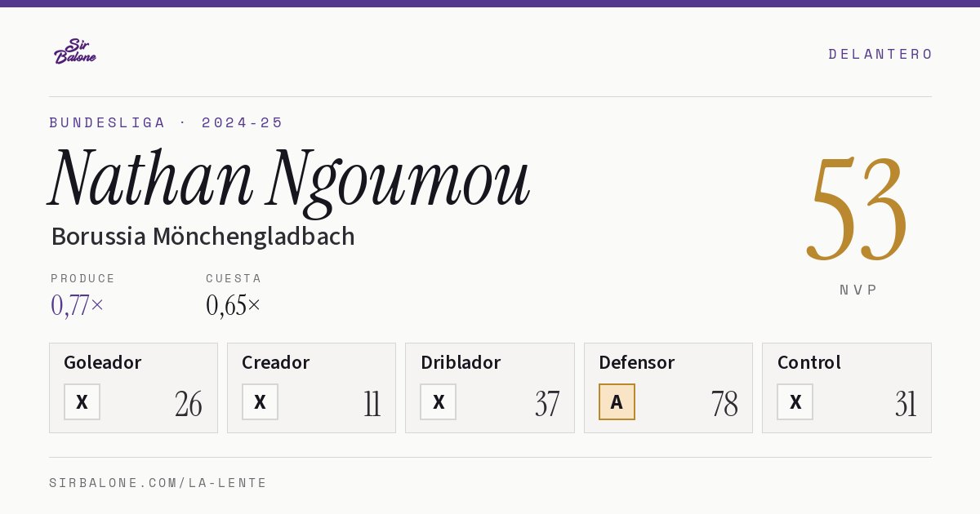Open the Defensor stat card

(x=668, y=388)
